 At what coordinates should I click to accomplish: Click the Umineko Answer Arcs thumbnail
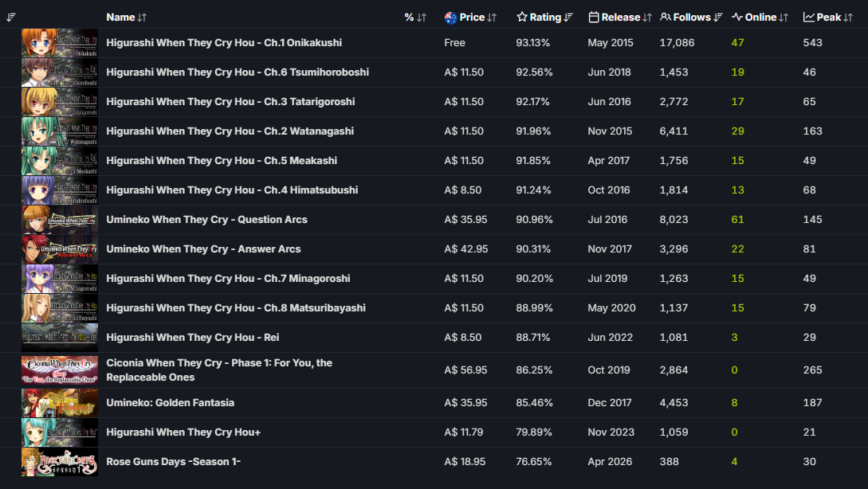pyautogui.click(x=60, y=249)
